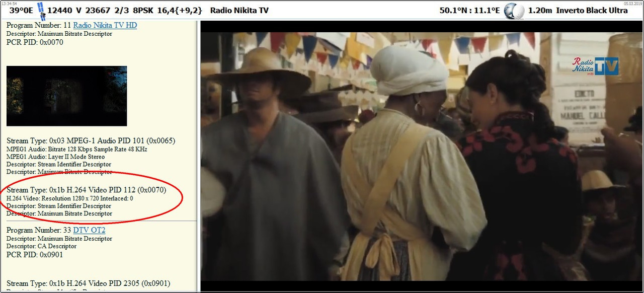Click Stream Type H.264 Video PID 2305 line
644x293 pixels.
(x=88, y=283)
